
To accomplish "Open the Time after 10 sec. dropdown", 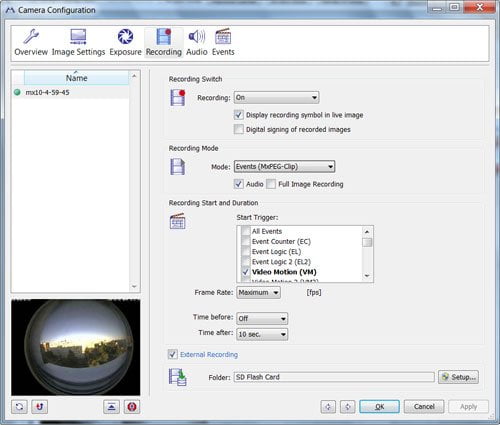I will point(262,334).
